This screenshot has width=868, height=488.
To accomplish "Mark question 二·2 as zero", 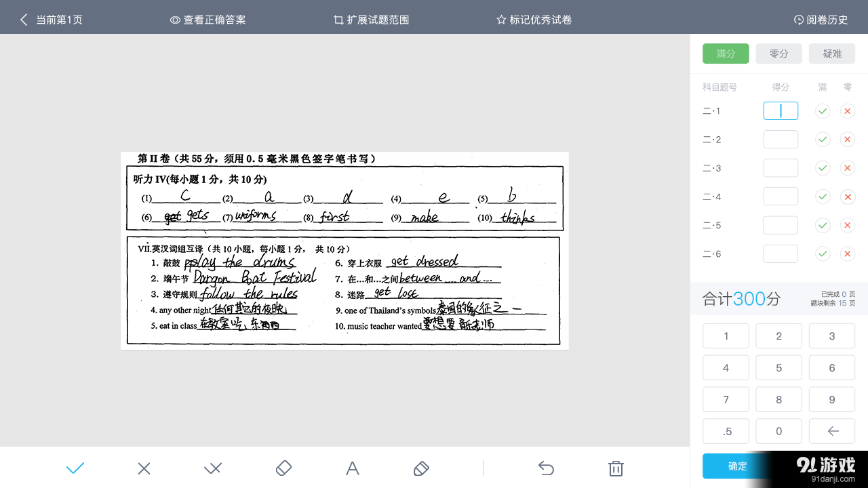I will [x=847, y=139].
